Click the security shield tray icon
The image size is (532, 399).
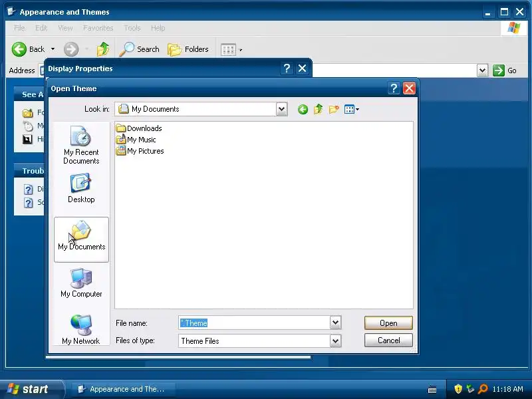point(458,388)
